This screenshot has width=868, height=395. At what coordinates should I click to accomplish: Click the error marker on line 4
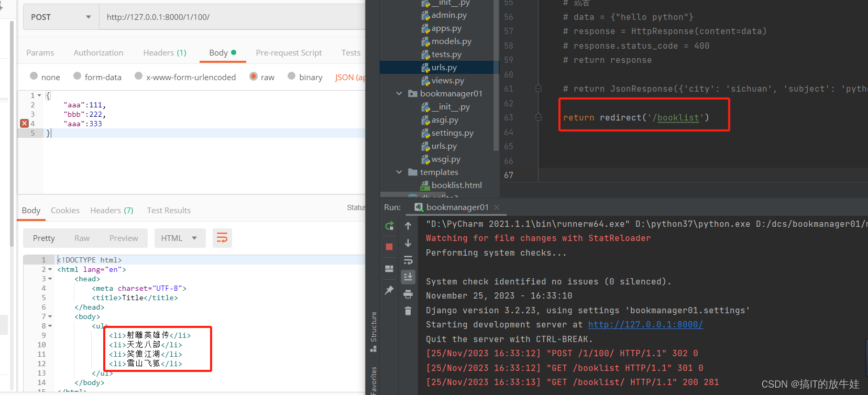[24, 124]
